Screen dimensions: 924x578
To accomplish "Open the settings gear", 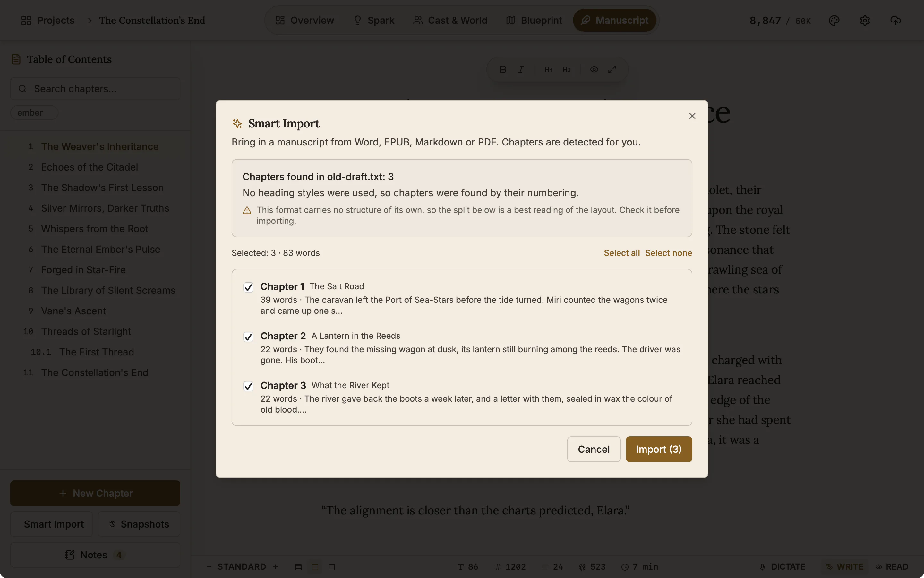I will pyautogui.click(x=865, y=20).
